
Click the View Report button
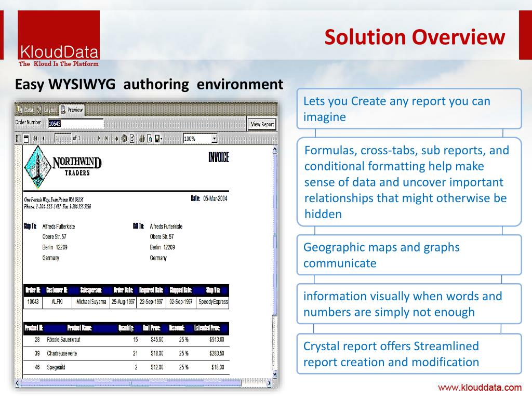coord(262,124)
